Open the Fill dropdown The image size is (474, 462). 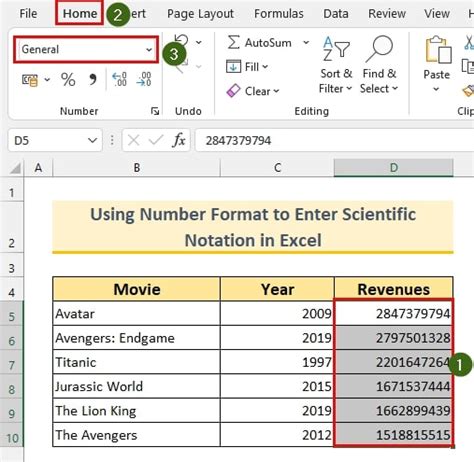tap(247, 67)
